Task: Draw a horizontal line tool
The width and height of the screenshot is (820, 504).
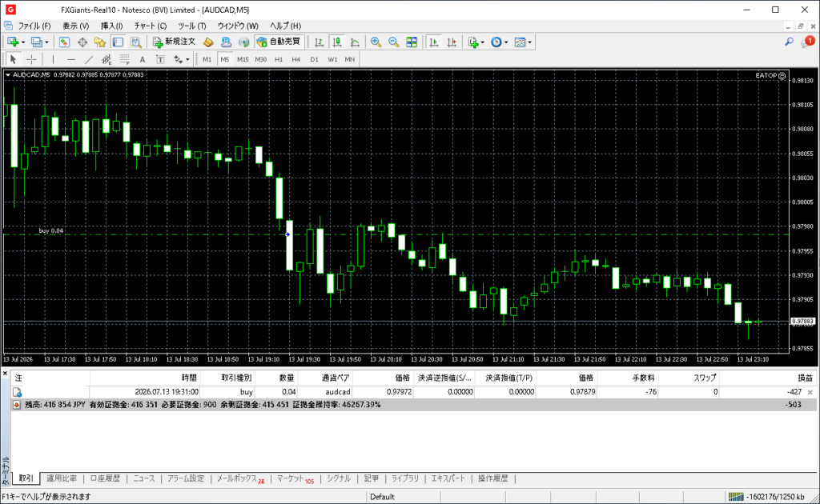Action: 71,59
